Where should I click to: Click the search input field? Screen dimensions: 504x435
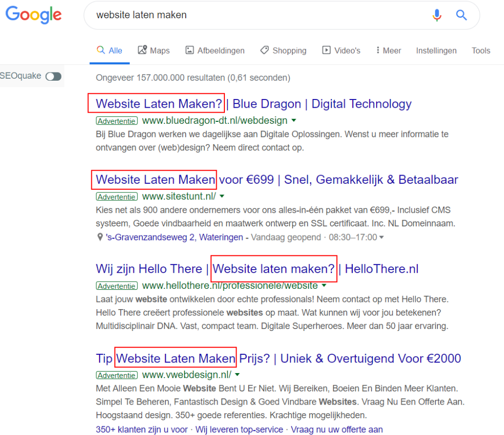[254, 15]
